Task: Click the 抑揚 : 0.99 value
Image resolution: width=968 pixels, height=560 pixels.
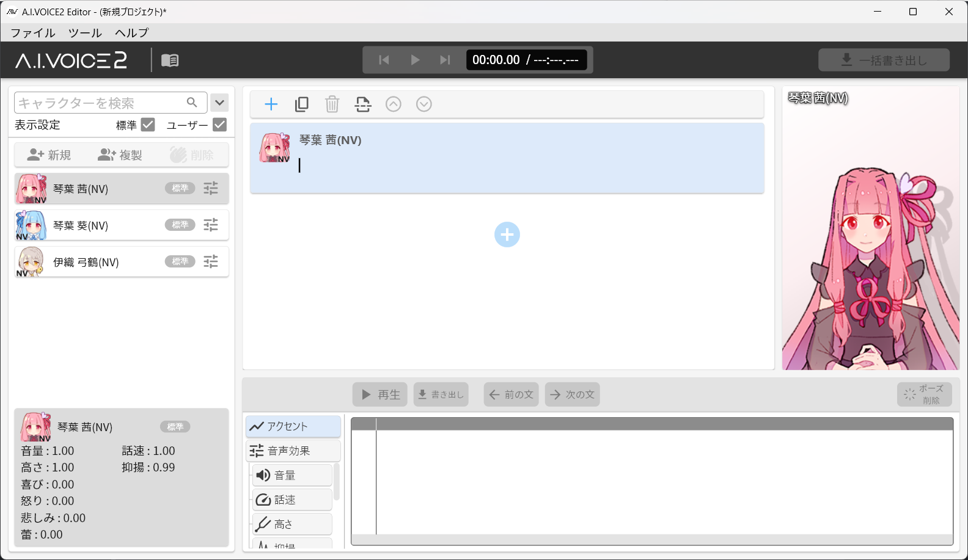Action: (148, 468)
